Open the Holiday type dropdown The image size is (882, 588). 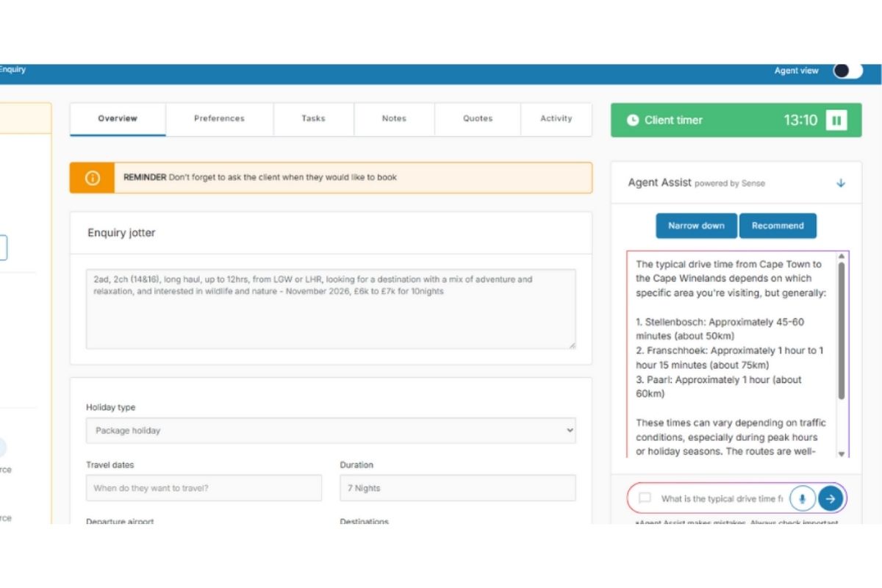[x=331, y=431]
